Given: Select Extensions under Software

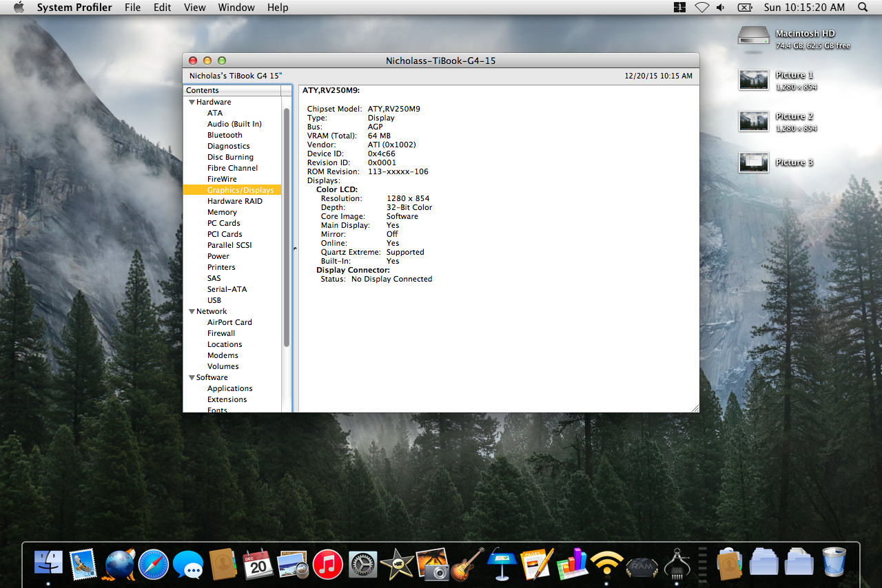Looking at the screenshot, I should point(227,399).
